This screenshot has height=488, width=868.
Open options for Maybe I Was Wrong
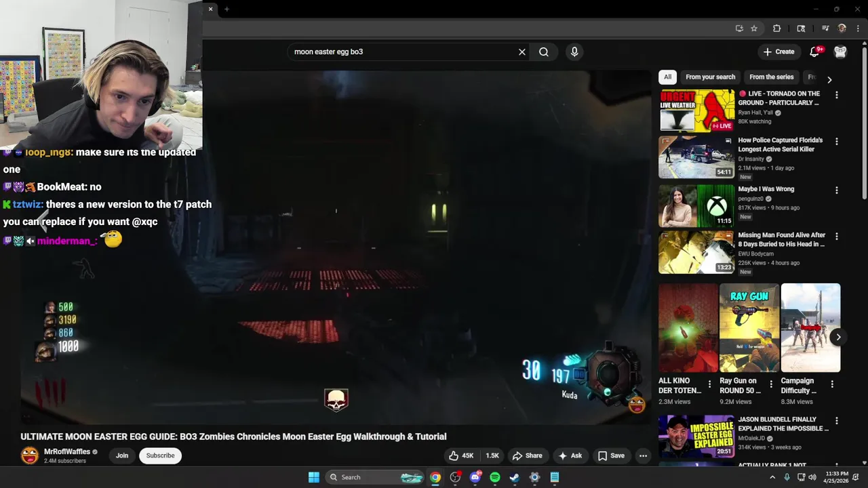tap(836, 190)
